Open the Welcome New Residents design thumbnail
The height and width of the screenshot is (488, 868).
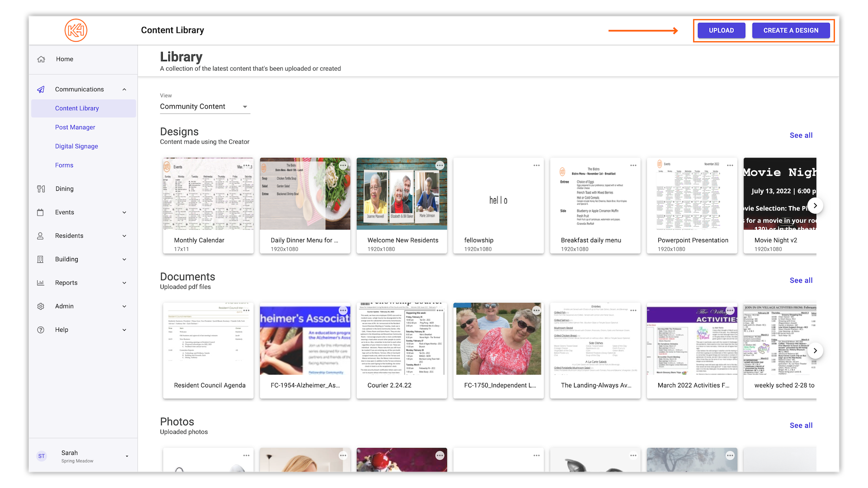pos(402,193)
